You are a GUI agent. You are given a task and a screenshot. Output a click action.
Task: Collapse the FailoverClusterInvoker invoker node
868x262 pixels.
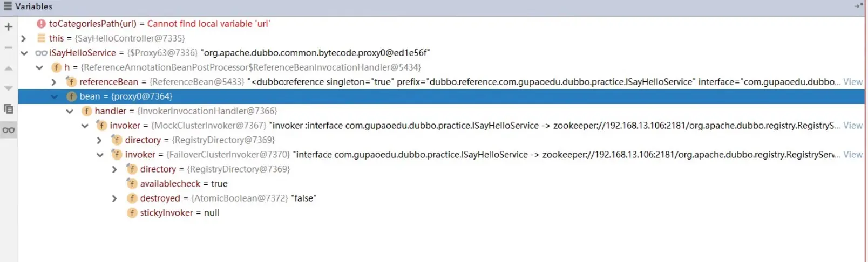coord(99,155)
